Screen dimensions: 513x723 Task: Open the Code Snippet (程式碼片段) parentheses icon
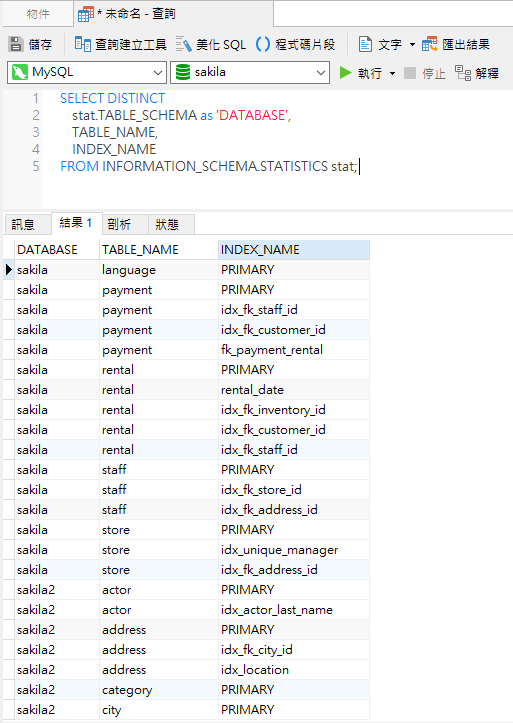(263, 44)
